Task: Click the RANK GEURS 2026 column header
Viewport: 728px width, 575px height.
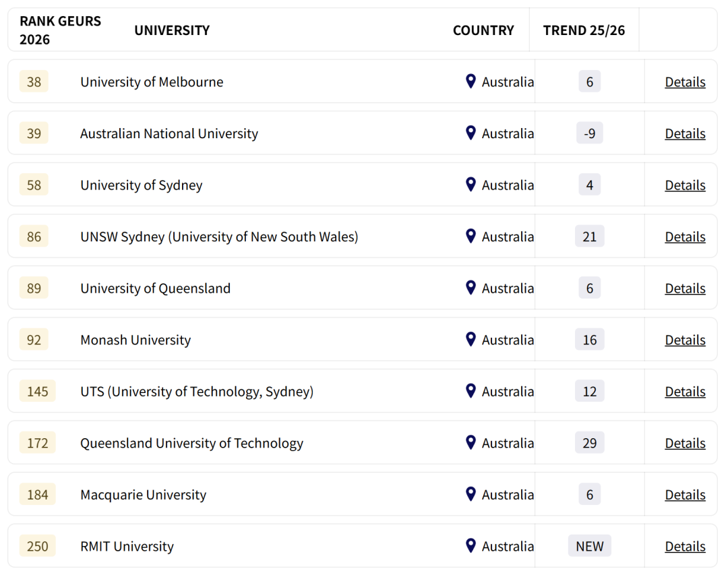Action: (60, 30)
